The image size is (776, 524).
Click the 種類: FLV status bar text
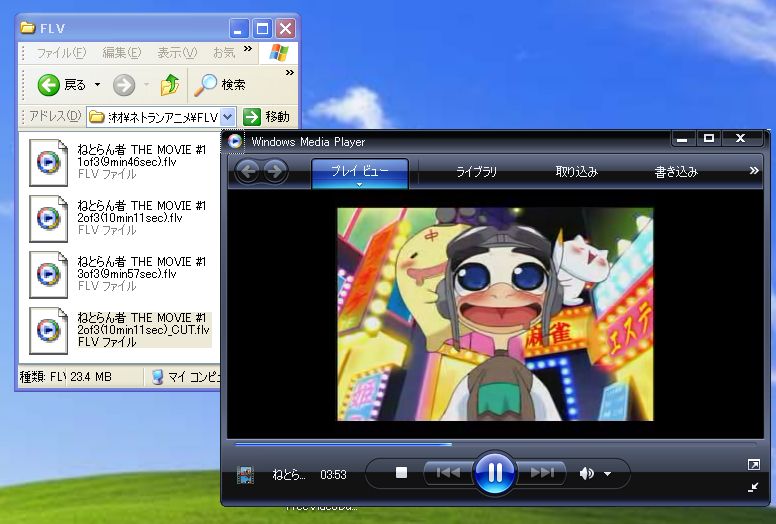pos(43,377)
